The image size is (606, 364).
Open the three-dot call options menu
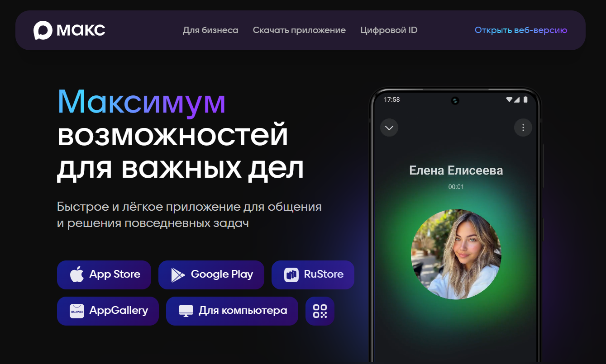coord(523,128)
